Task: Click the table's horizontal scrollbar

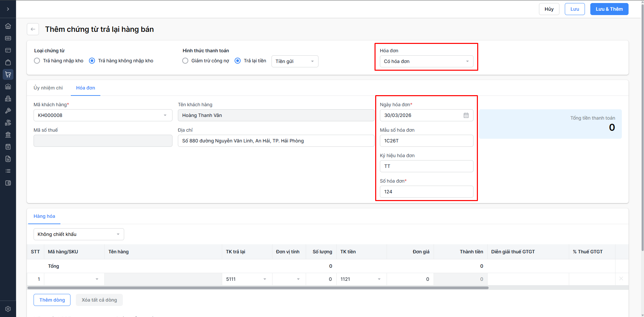Action: click(x=258, y=288)
